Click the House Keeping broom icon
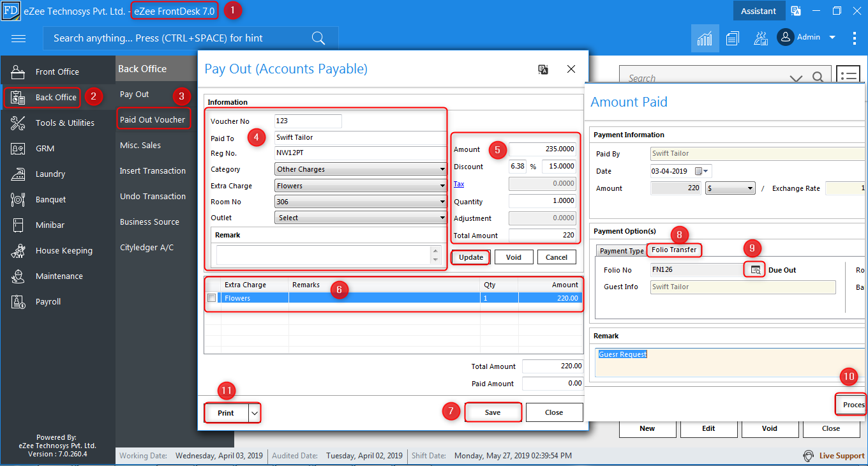Viewport: 868px width, 466px height. pyautogui.click(x=18, y=250)
